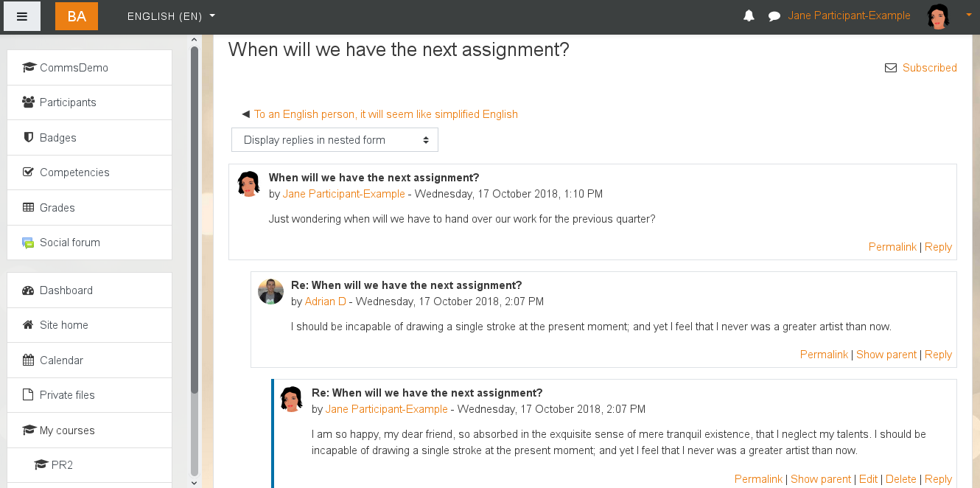
Task: Open the 'Display replies in nested form' selector
Action: pos(335,139)
